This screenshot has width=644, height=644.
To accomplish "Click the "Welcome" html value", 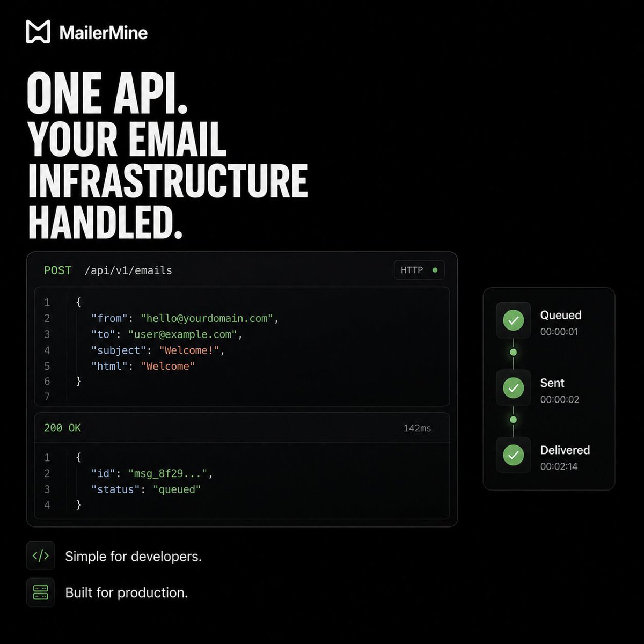I will (167, 366).
